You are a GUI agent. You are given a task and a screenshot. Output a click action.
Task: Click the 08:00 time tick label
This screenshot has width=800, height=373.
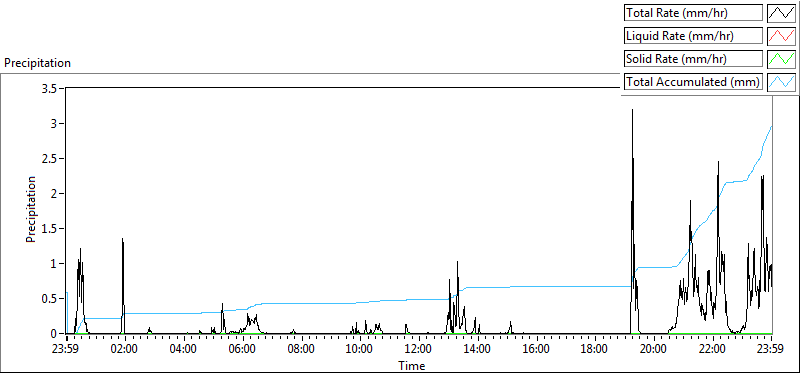(x=301, y=350)
